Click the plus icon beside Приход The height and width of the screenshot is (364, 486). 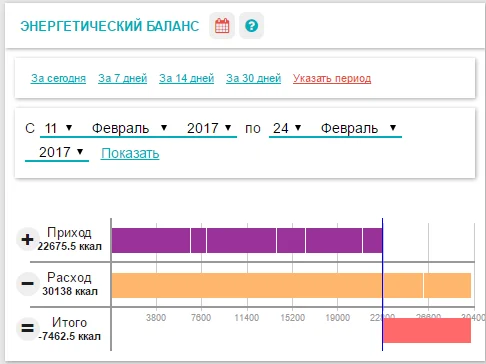tap(27, 239)
